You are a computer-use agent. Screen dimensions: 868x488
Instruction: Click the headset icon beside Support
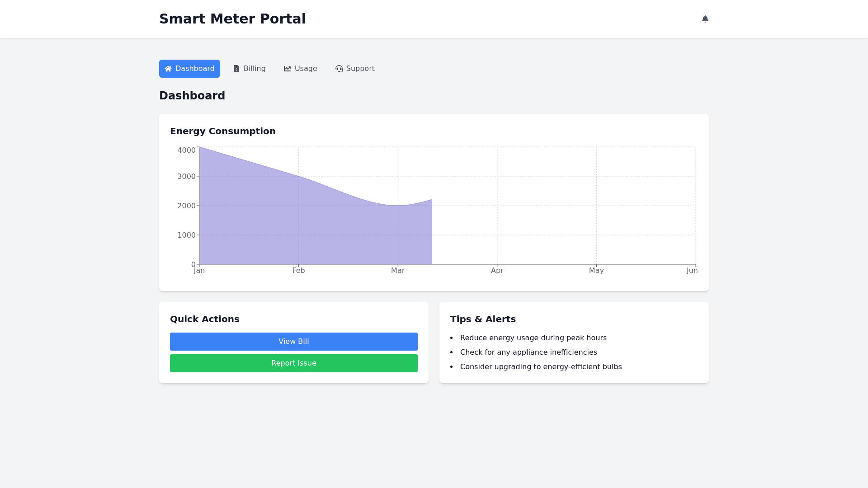(339, 69)
